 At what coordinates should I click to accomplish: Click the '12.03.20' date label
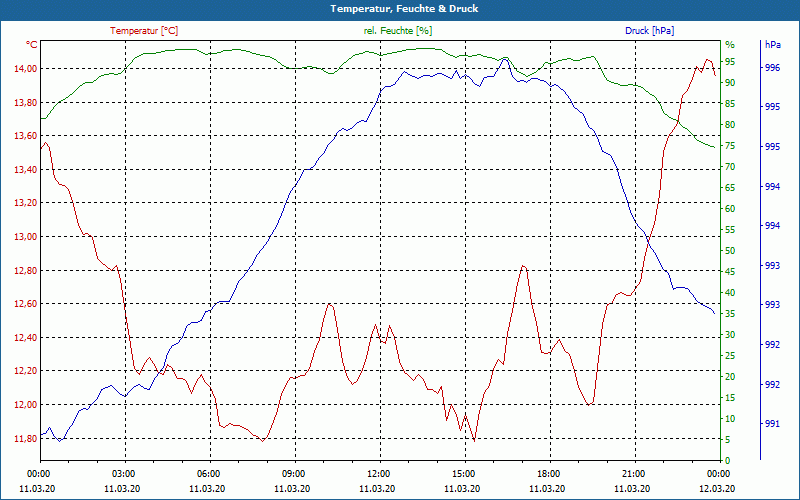(x=718, y=488)
